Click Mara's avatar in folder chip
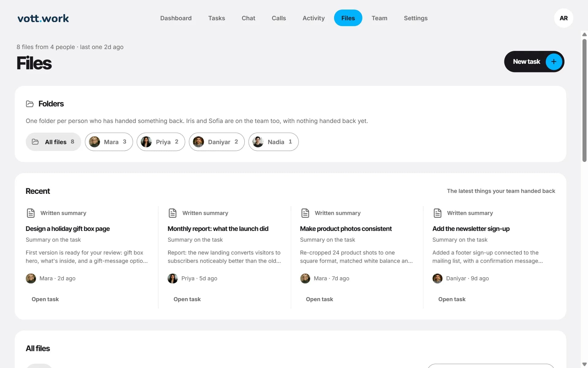This screenshot has width=588, height=368. [x=94, y=142]
